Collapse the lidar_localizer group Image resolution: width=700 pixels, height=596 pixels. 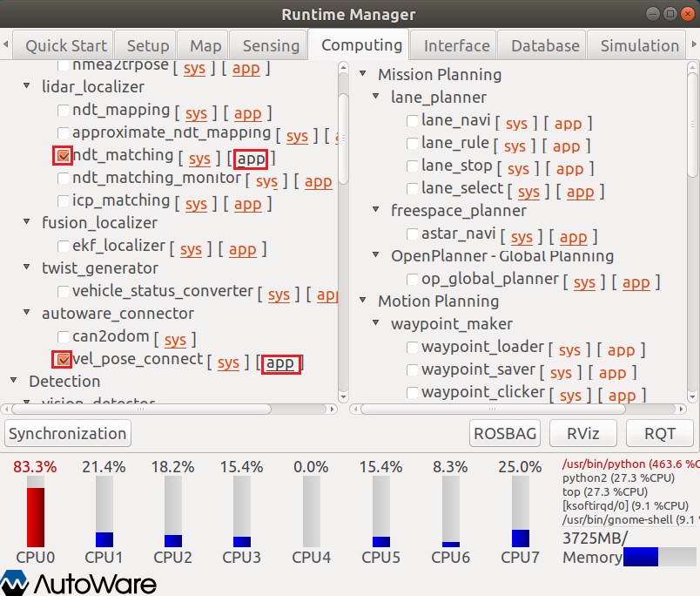(27, 85)
